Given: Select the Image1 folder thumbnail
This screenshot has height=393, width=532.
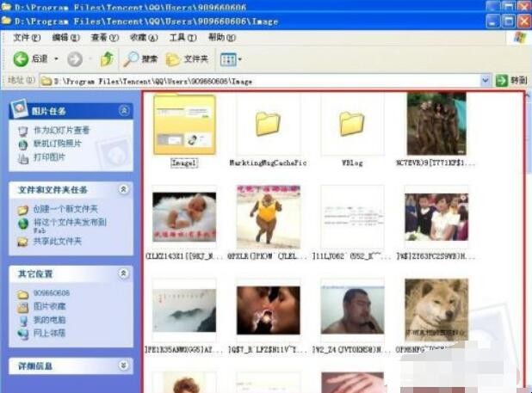Looking at the screenshot, I should 184,125.
